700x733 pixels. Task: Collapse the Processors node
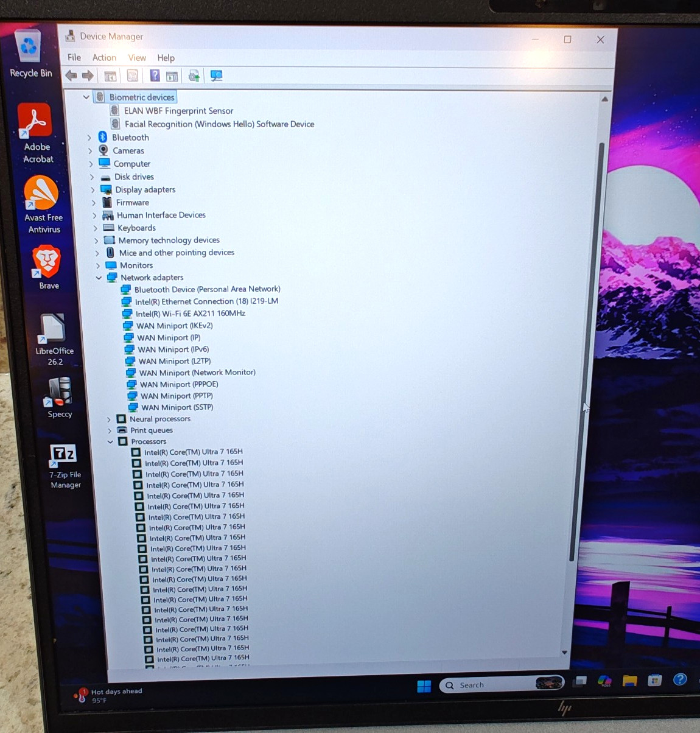[x=110, y=441]
